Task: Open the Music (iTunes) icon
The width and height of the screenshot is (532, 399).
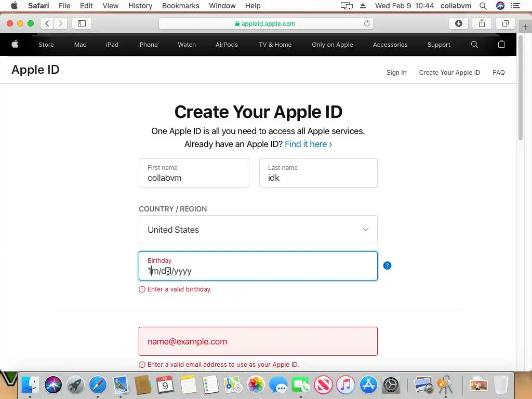Action: click(x=345, y=385)
